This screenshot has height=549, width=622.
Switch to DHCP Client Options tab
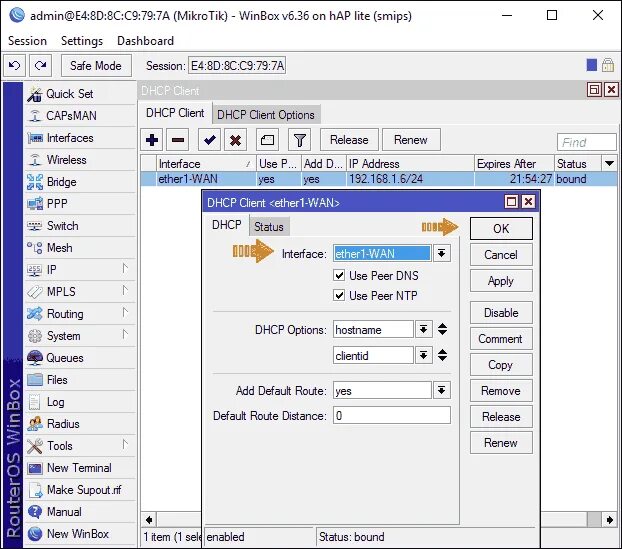coord(266,115)
